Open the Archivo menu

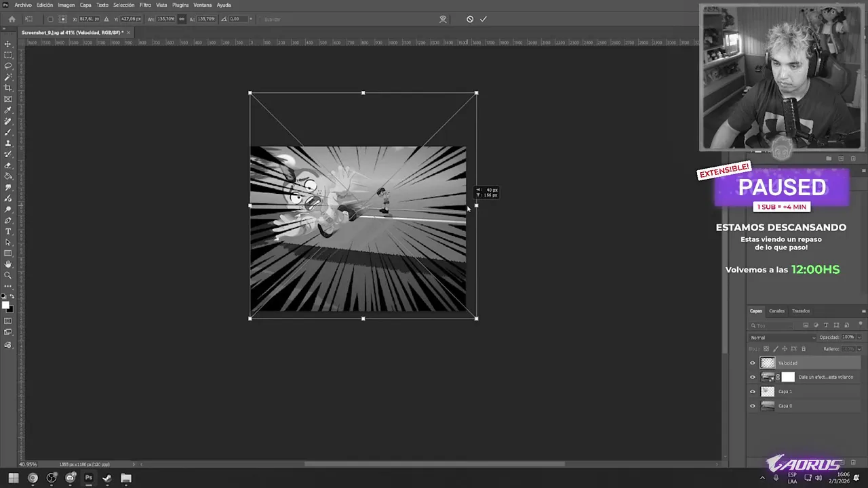tap(23, 5)
